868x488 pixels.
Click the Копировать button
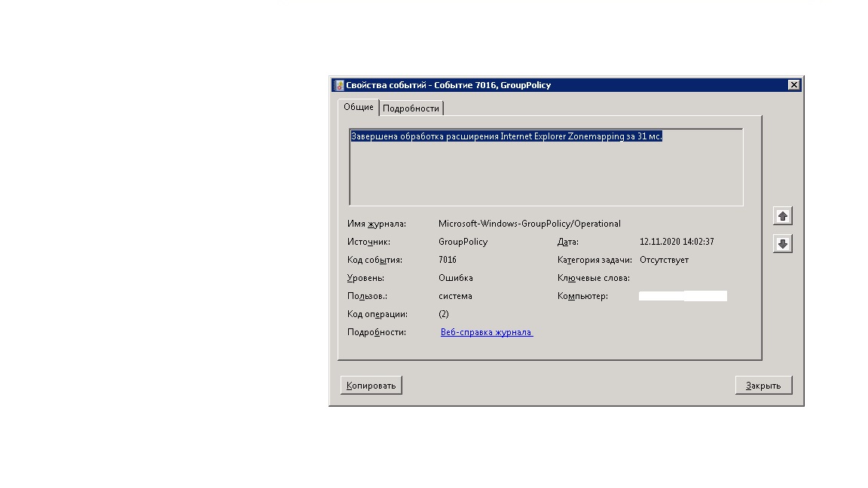pos(371,385)
